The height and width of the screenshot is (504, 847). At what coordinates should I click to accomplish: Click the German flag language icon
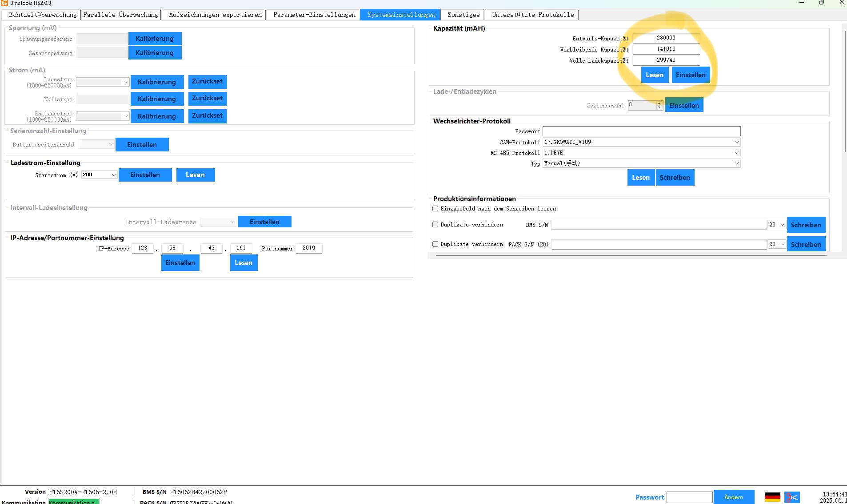coord(772,497)
